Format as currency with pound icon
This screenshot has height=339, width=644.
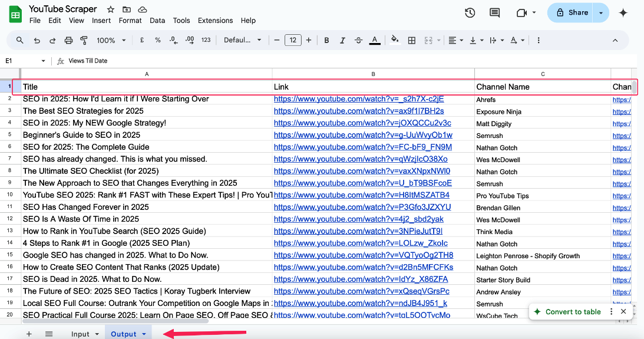tap(142, 40)
